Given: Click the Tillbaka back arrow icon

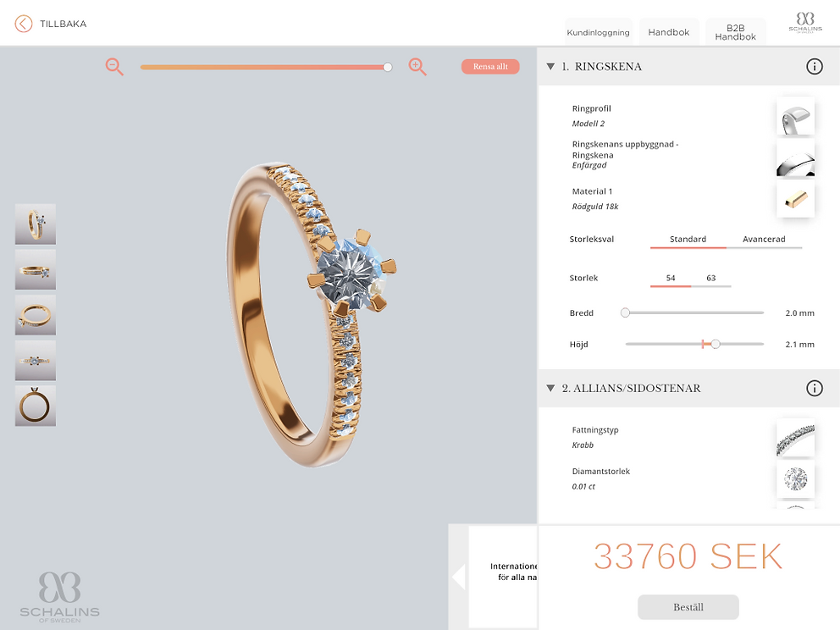Looking at the screenshot, I should 24,24.
